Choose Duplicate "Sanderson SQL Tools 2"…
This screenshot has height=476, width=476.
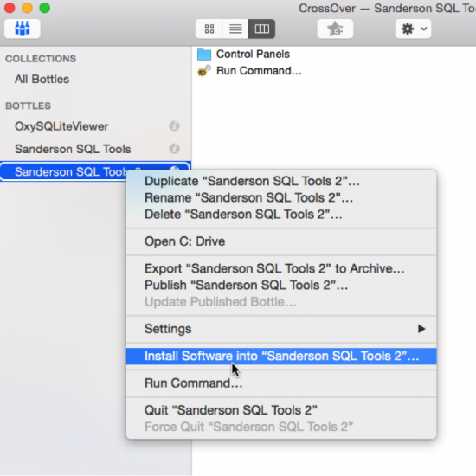pyautogui.click(x=281, y=181)
